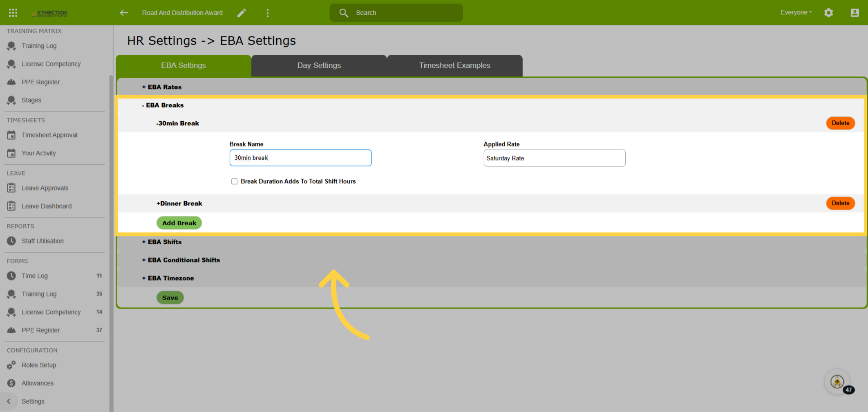Open the user account icon
Viewport: 868px width, 412px height.
(855, 13)
